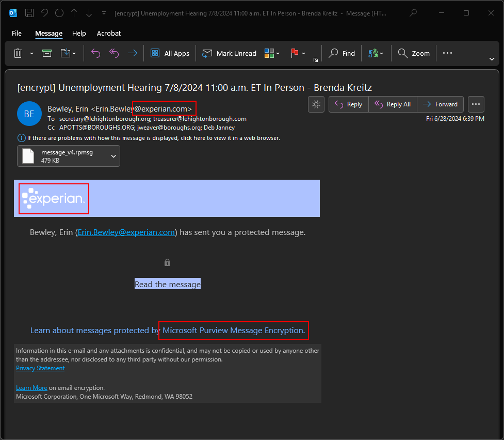Click the Delete trash can icon
The height and width of the screenshot is (440, 504).
(x=18, y=53)
